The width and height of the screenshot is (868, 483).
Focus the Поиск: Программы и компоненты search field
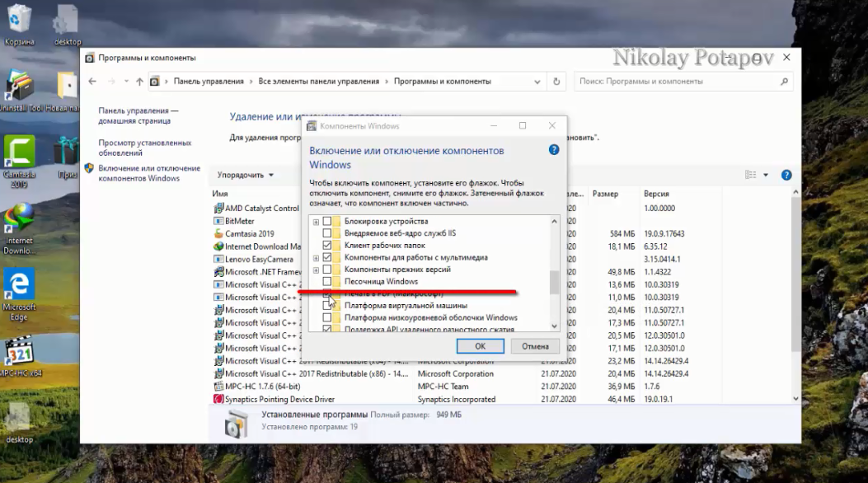tap(683, 82)
